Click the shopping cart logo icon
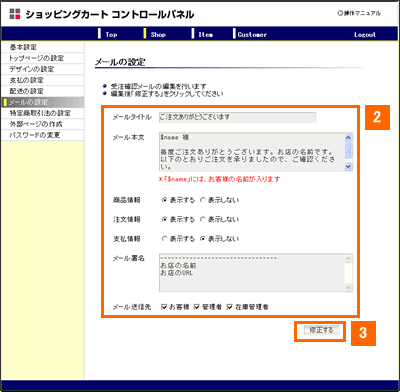The image size is (400, 392). click(x=15, y=14)
